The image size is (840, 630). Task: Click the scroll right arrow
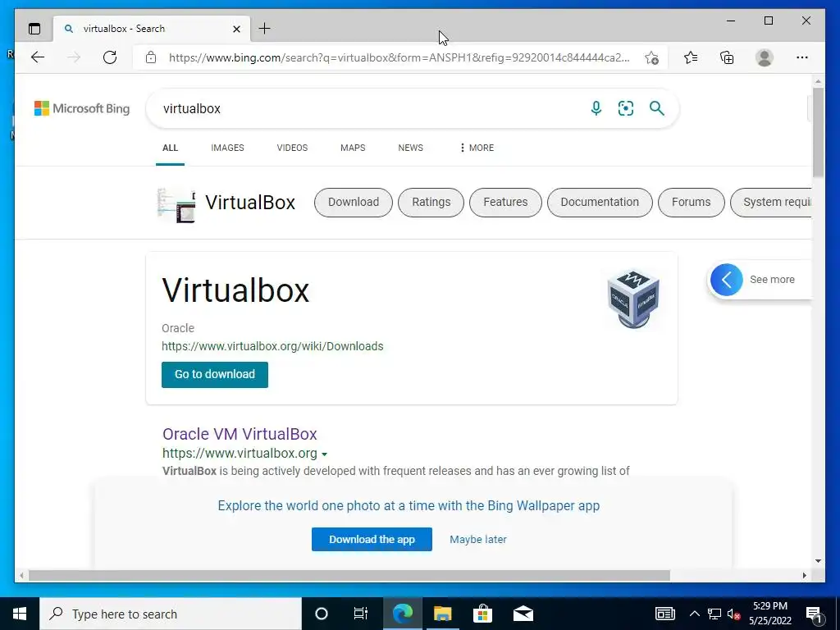[804, 575]
